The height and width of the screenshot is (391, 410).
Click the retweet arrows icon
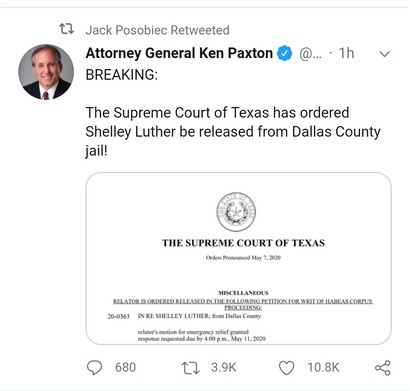(190, 368)
